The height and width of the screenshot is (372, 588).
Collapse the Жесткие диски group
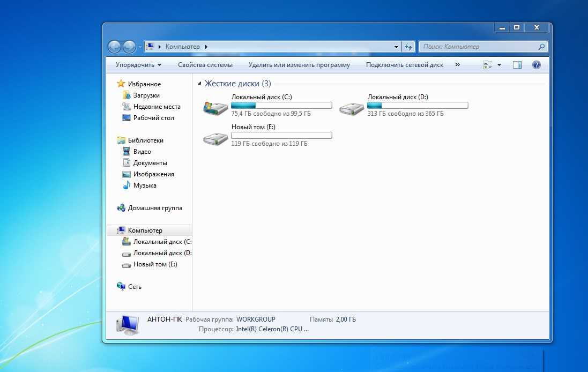(x=200, y=84)
